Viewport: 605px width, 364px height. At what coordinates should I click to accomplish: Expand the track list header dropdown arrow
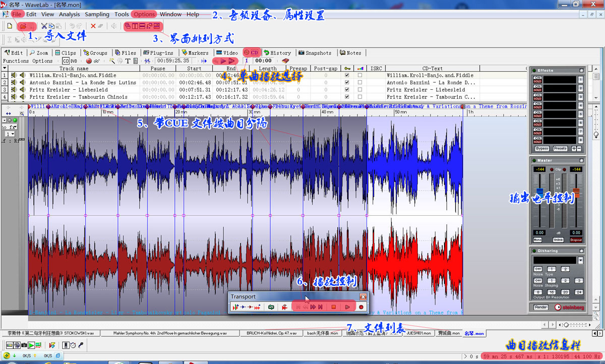pyautogui.click(x=5, y=69)
